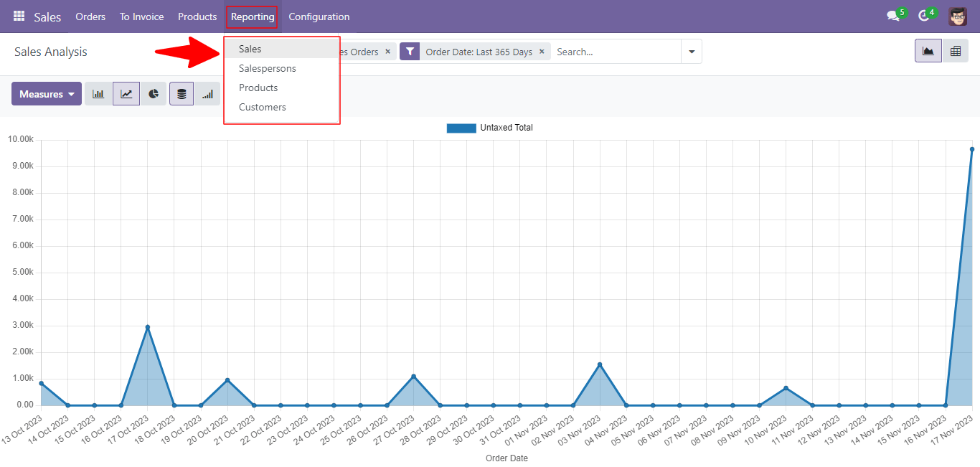980x467 pixels.
Task: Go to the To Invoice menu
Action: pyautogui.click(x=142, y=16)
